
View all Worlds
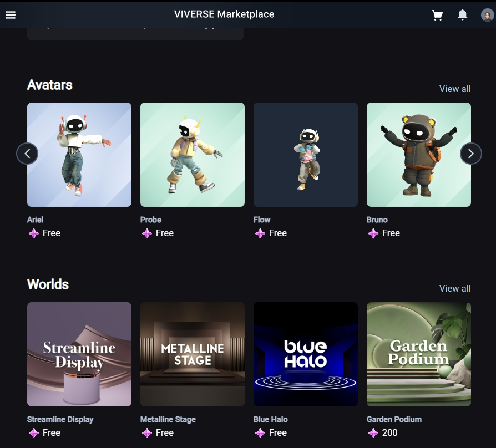[x=455, y=288]
